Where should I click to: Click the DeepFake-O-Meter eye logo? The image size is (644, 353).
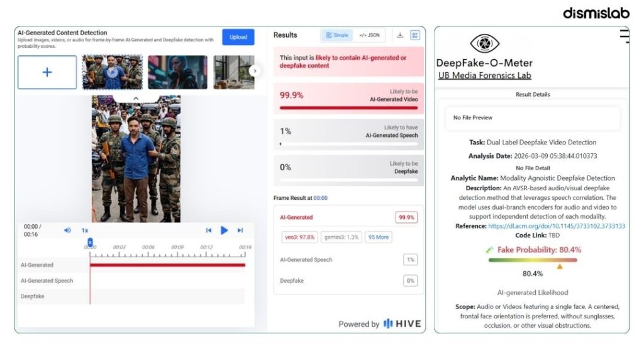(x=485, y=43)
